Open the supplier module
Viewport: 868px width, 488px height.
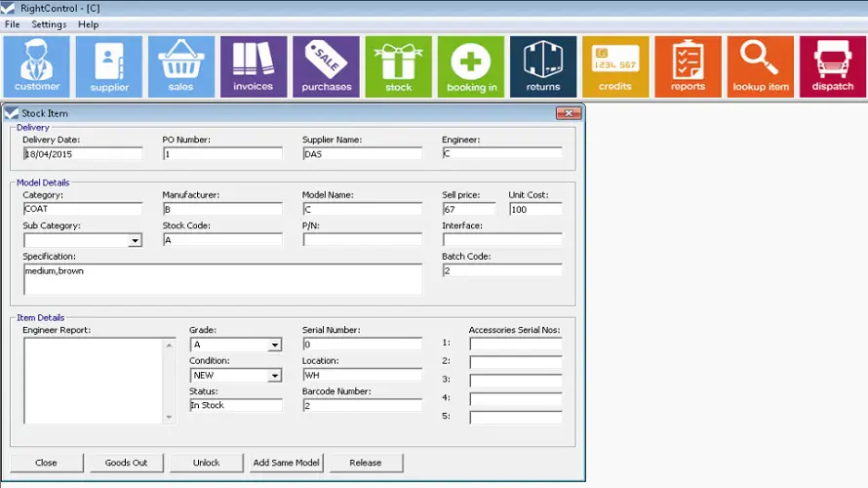click(x=109, y=66)
